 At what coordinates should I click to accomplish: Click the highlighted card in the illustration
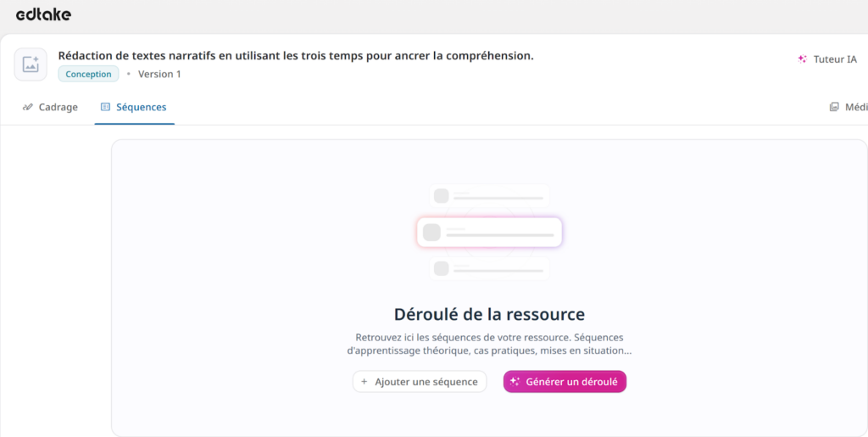coord(489,232)
